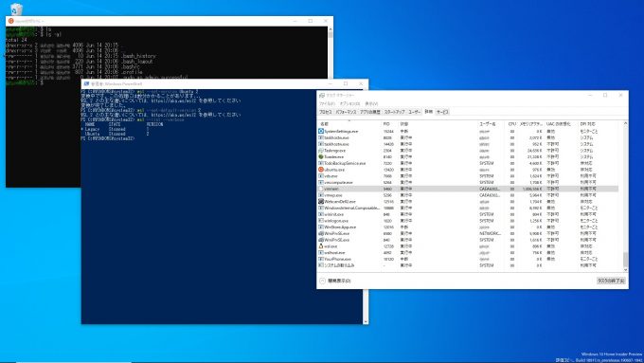Sort by the ユーザー名 column header
Viewport: 644px width, 363px height.
point(492,124)
